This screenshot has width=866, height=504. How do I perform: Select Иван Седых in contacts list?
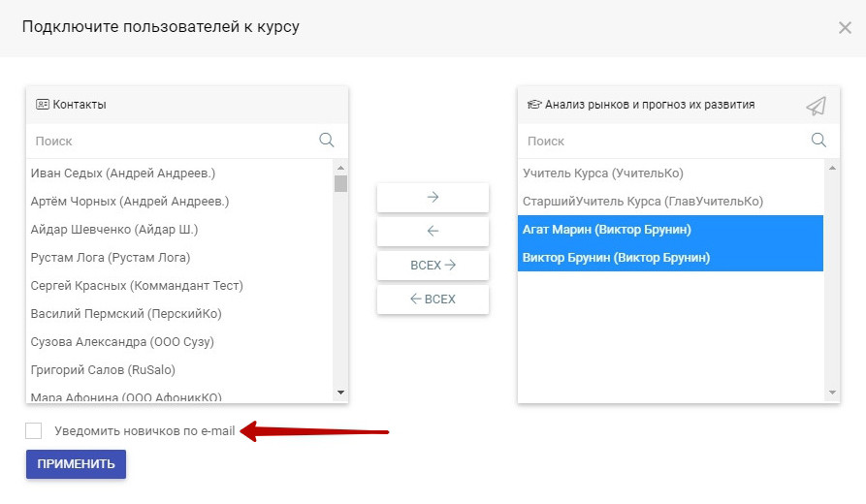tap(123, 173)
